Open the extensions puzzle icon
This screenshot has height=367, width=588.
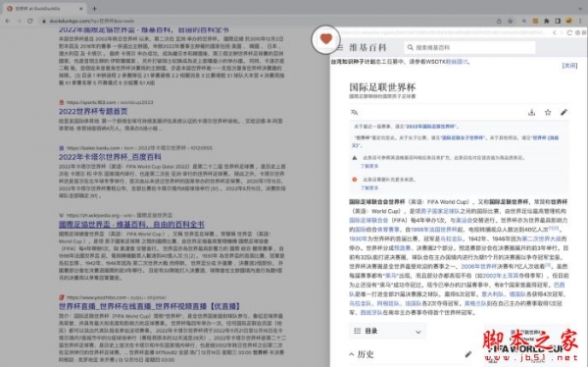click(x=547, y=21)
